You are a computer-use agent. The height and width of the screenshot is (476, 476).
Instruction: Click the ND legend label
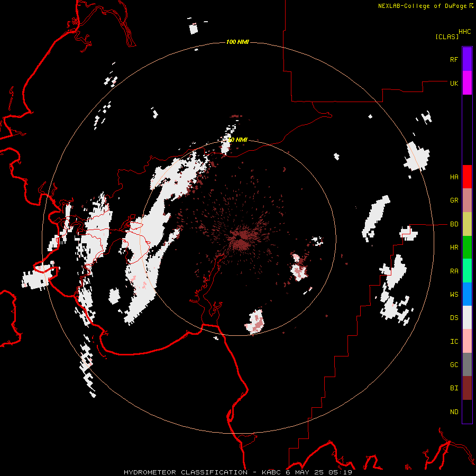(454, 412)
